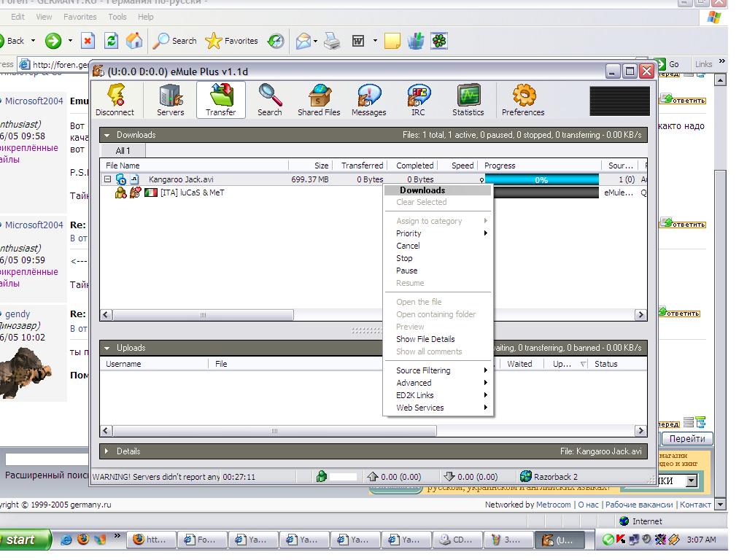
Task: Click the Downloads horizontal scrollbar thumb
Action: pyautogui.click(x=203, y=315)
